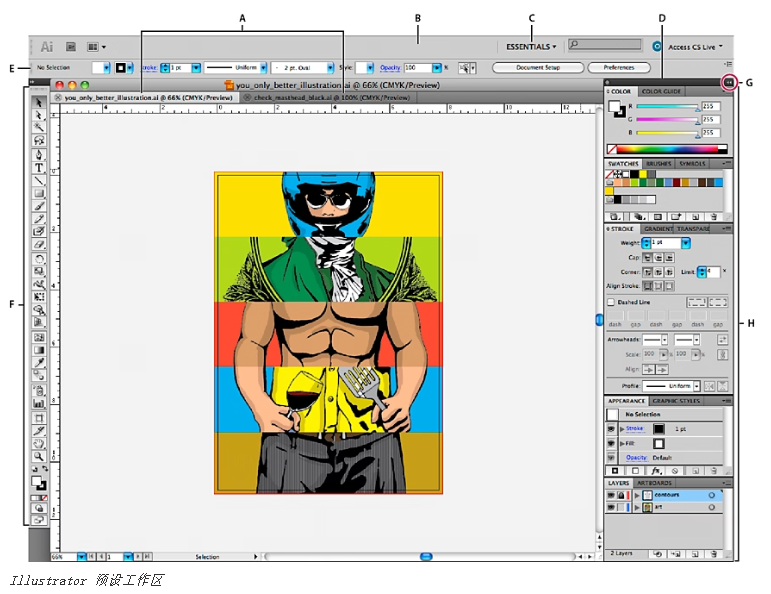The image size is (771, 594).
Task: Enable the Dashed Line checkbox
Action: [x=611, y=302]
